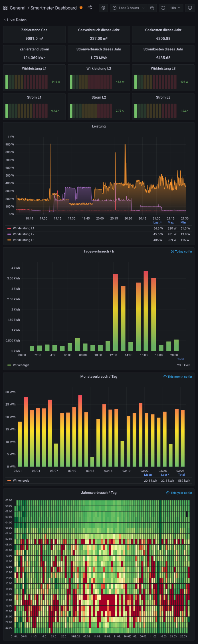Sort Monatsverbrauch legend by Mean

tap(148, 475)
